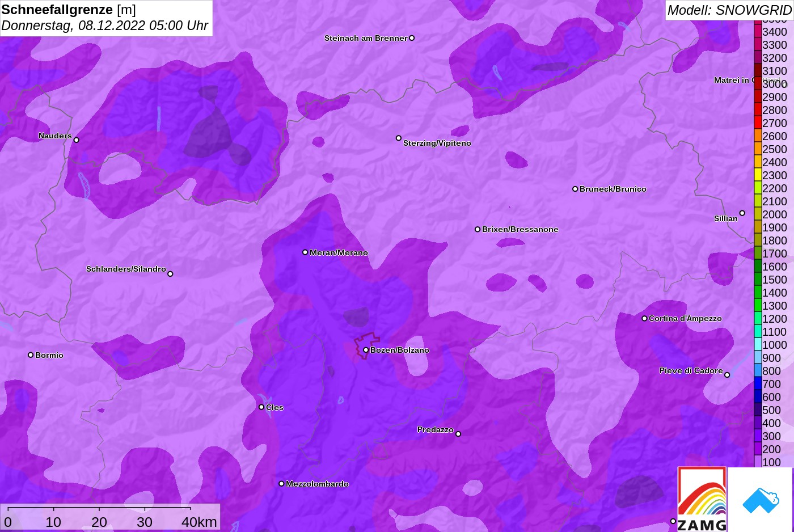Image resolution: width=794 pixels, height=532 pixels.
Task: Select the Predazzo location marker
Action: 458,434
